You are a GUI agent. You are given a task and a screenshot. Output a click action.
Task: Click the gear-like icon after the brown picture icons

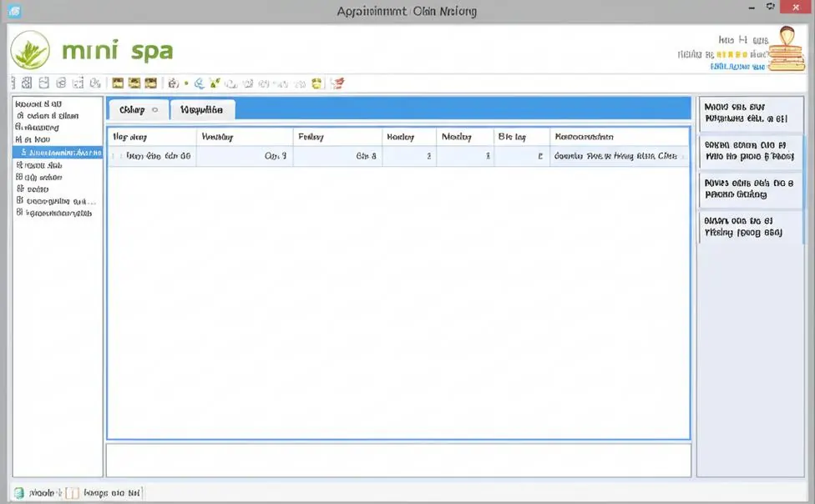coord(173,83)
